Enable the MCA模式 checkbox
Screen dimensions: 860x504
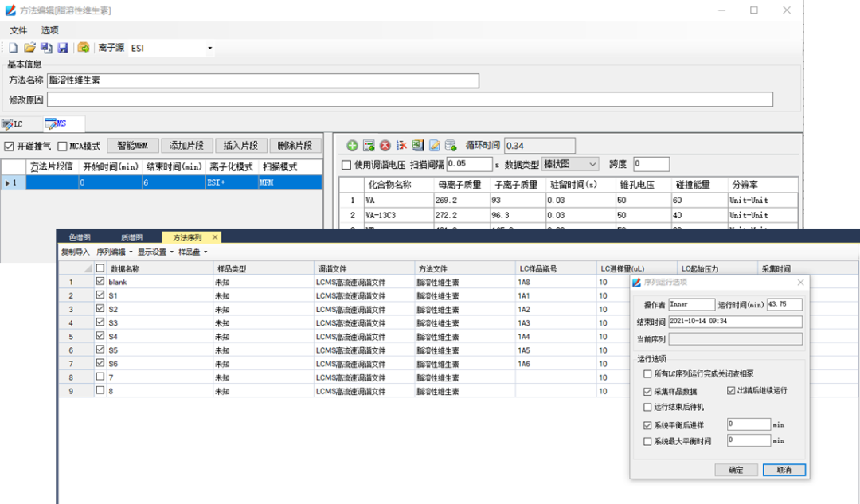point(63,147)
